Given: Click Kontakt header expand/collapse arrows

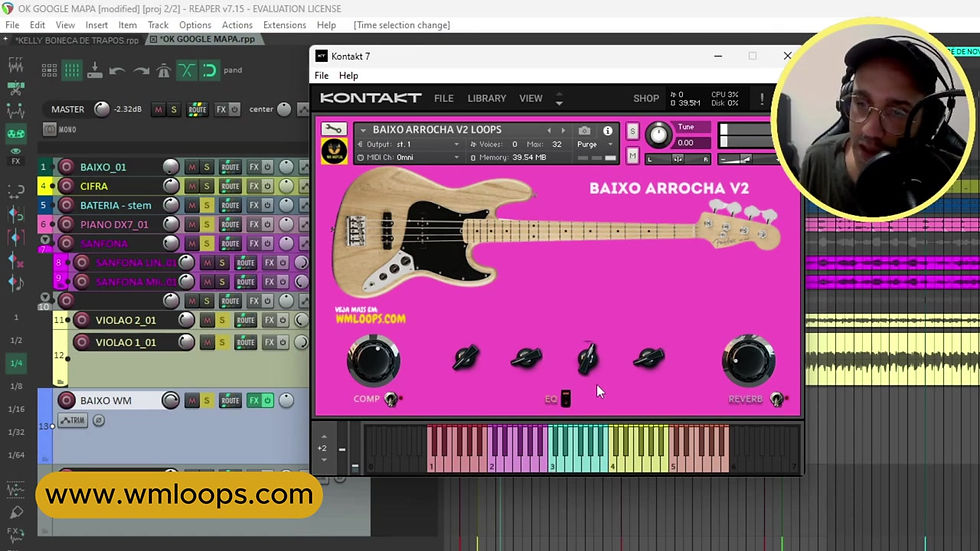Looking at the screenshot, I should pyautogui.click(x=559, y=99).
